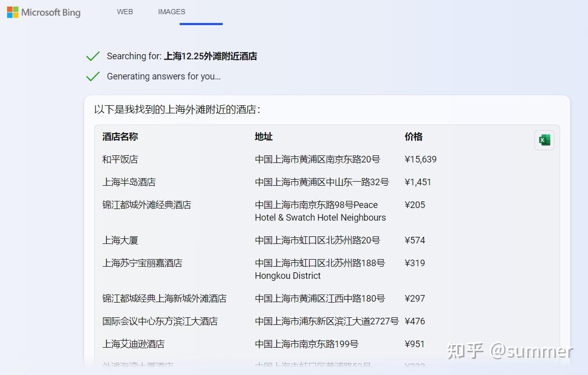This screenshot has width=588, height=375.
Task: Click the Microsoft Bing logo
Action: 43,12
